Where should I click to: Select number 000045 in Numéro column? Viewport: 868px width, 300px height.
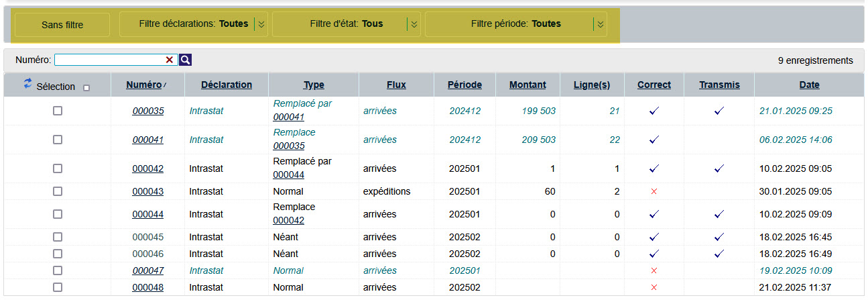(147, 237)
